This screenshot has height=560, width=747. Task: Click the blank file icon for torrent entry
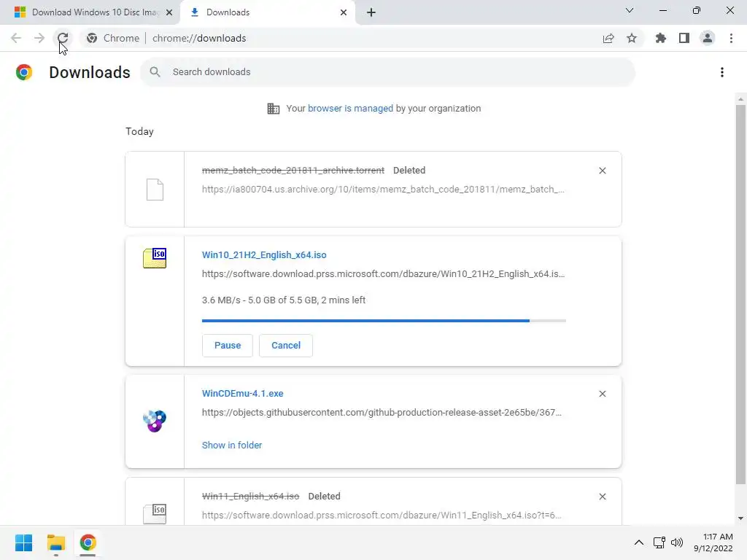[x=155, y=190]
